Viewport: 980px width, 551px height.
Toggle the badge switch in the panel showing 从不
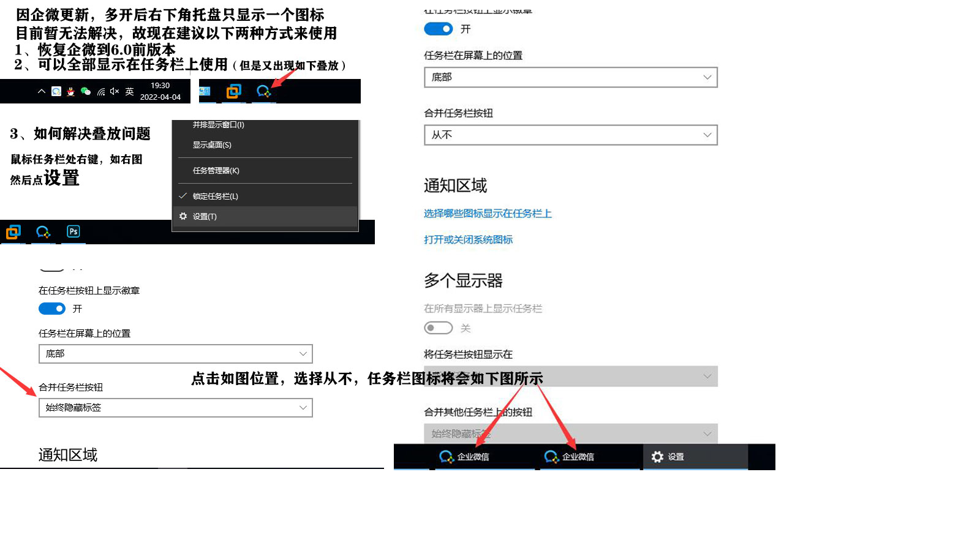[439, 29]
